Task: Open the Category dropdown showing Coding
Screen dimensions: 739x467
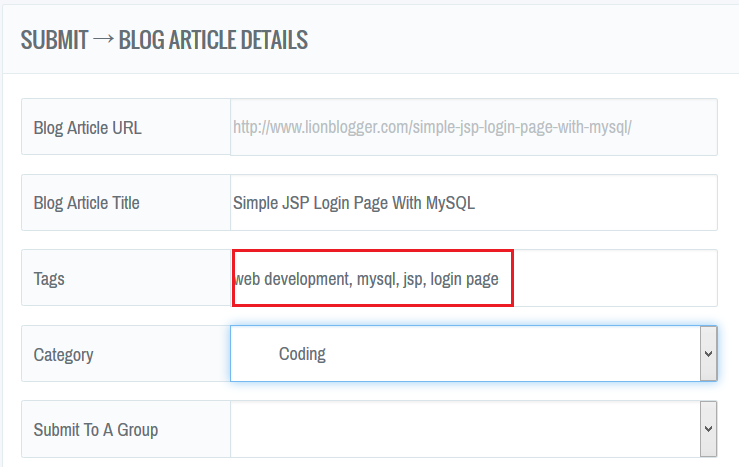Action: click(x=463, y=354)
